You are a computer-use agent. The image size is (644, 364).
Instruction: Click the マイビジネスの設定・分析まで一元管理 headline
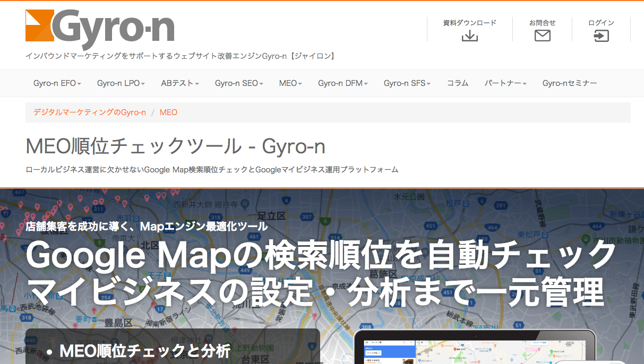click(x=315, y=291)
